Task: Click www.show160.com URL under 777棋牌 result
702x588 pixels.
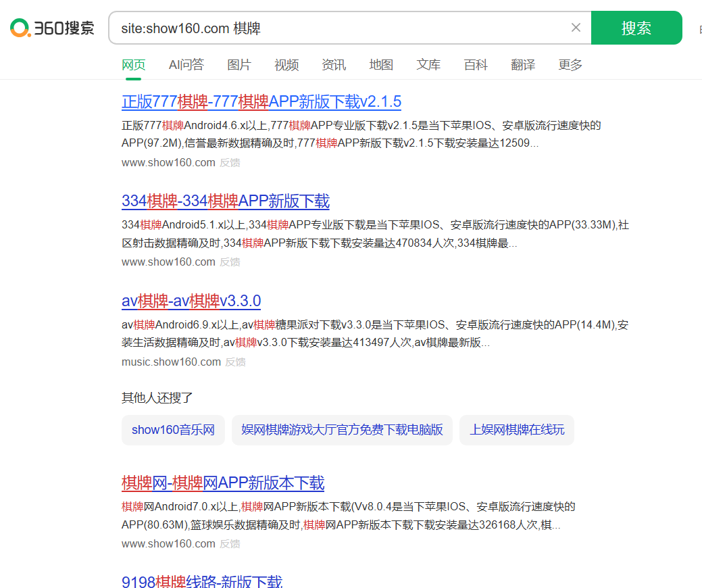Action: [x=168, y=163]
